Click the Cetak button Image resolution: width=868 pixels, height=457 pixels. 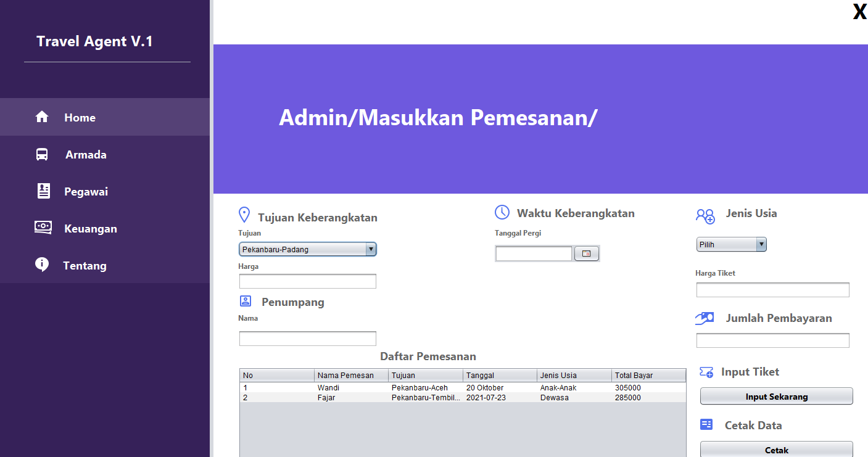(x=777, y=450)
